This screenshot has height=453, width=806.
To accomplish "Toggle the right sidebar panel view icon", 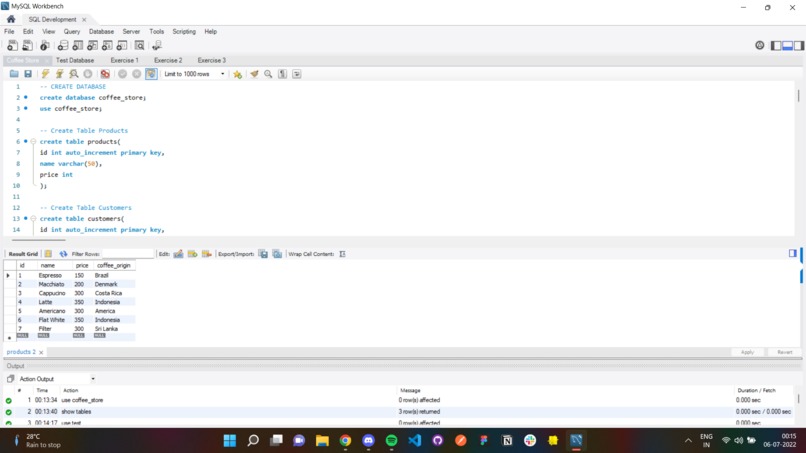I will (x=799, y=46).
